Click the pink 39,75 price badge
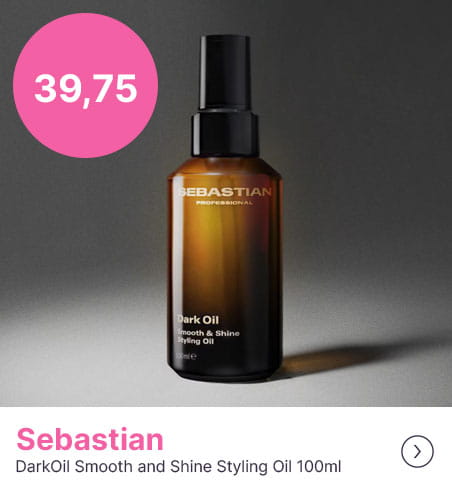Screen dimensions: 452x494 pyautogui.click(x=85, y=85)
